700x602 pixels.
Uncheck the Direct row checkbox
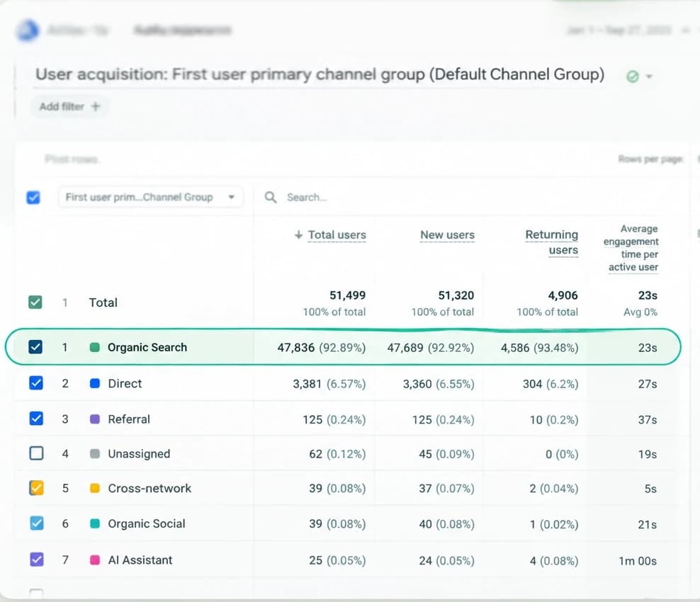click(x=36, y=383)
